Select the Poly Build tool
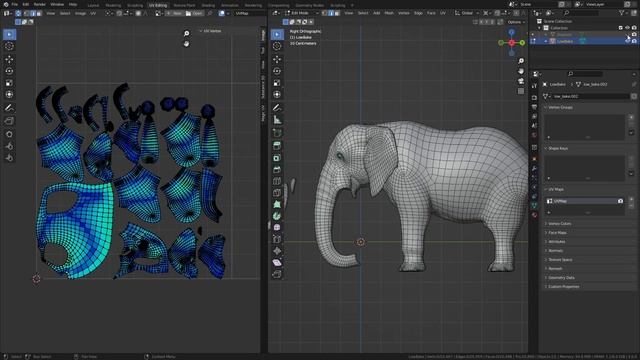This screenshot has width=640, height=360. (x=277, y=204)
